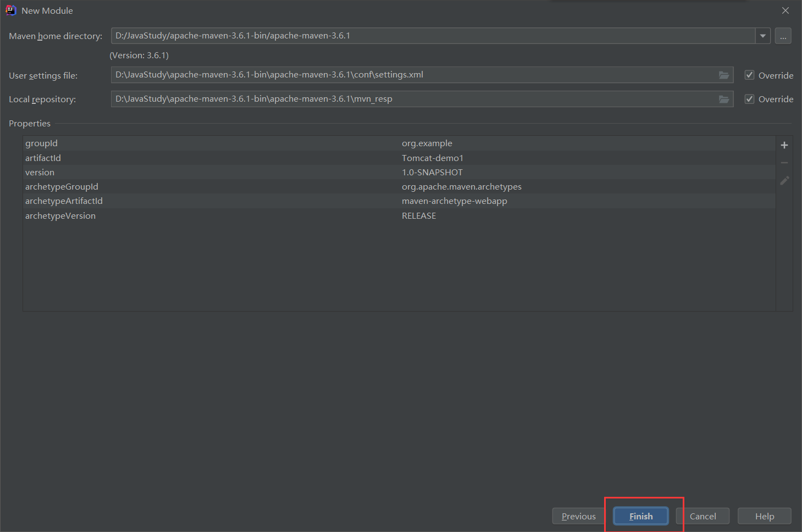Screen dimensions: 802x532
Task: Select the archetypeGroupId property row
Action: tap(399, 187)
